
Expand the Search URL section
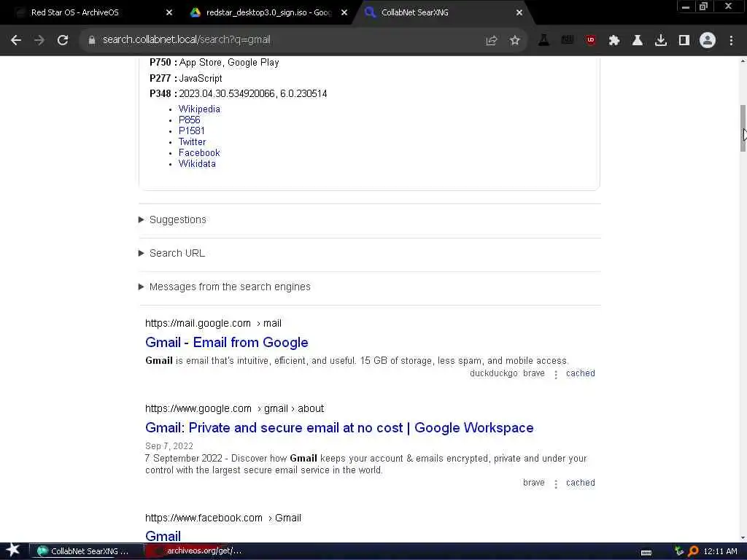[172, 253]
